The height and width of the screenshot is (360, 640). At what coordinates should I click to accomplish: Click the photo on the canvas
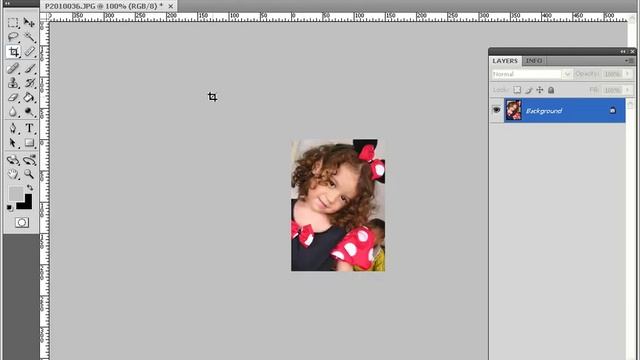tap(338, 205)
